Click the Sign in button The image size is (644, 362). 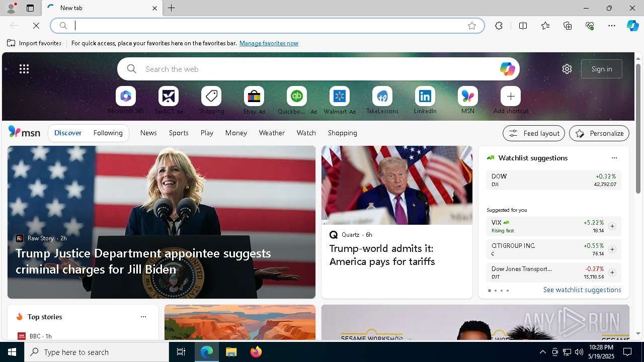tap(601, 69)
